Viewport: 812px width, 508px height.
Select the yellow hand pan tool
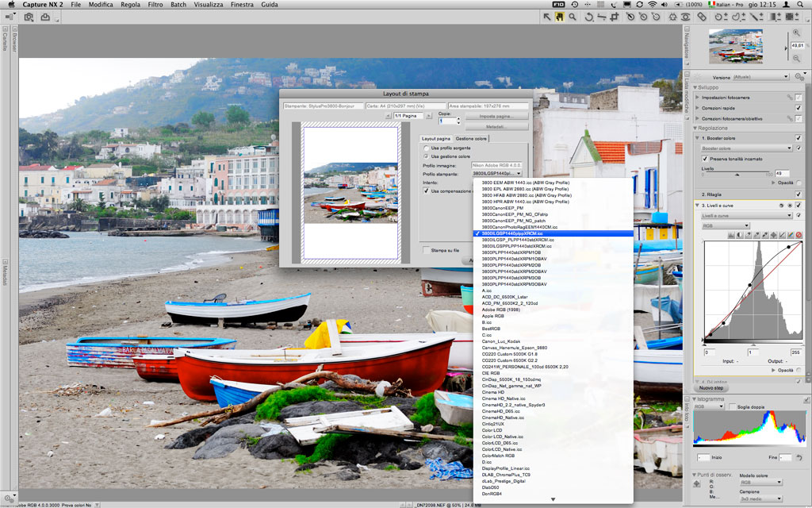point(559,17)
